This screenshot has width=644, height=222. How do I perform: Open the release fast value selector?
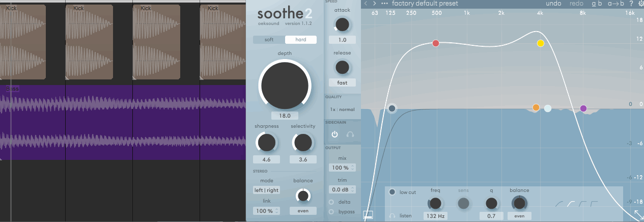[342, 82]
